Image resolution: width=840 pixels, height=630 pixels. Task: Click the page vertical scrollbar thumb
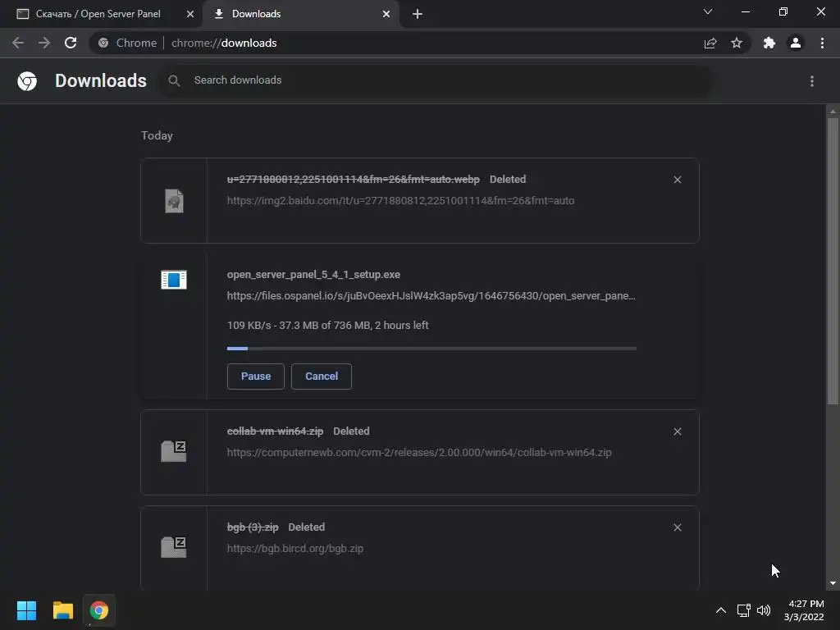tap(833, 261)
